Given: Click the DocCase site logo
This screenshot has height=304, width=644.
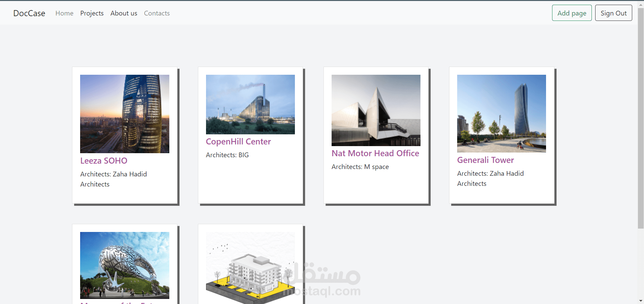Looking at the screenshot, I should click(x=29, y=13).
